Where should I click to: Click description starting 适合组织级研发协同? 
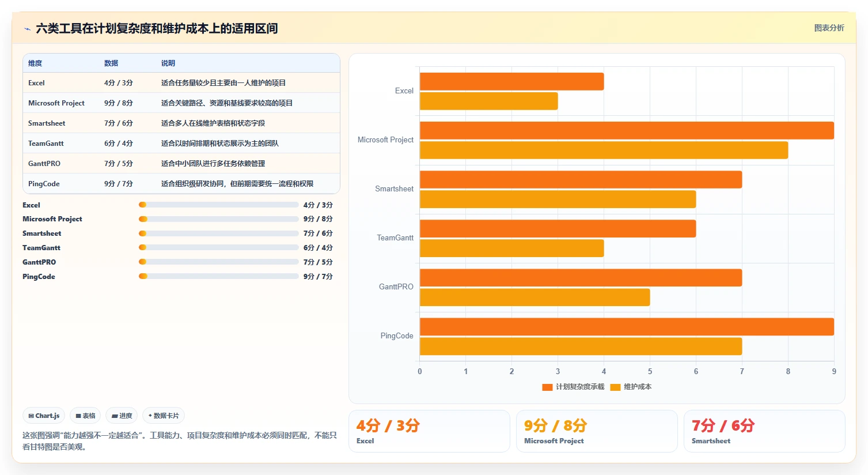tap(237, 183)
